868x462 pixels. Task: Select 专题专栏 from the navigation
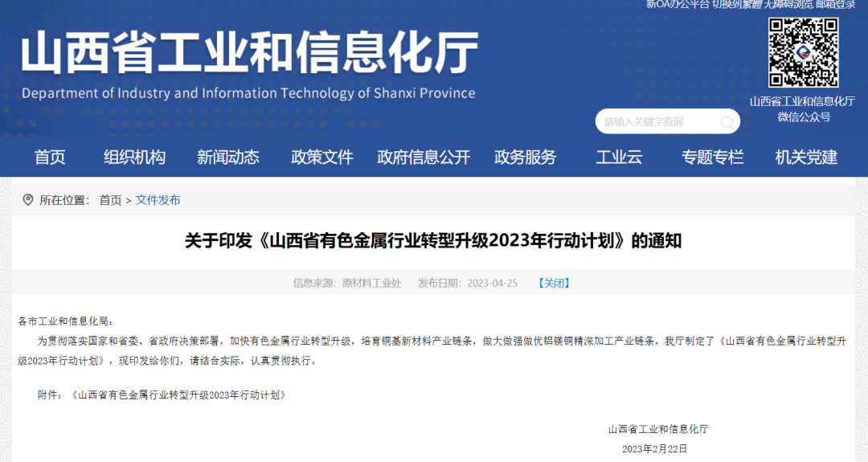[713, 157]
